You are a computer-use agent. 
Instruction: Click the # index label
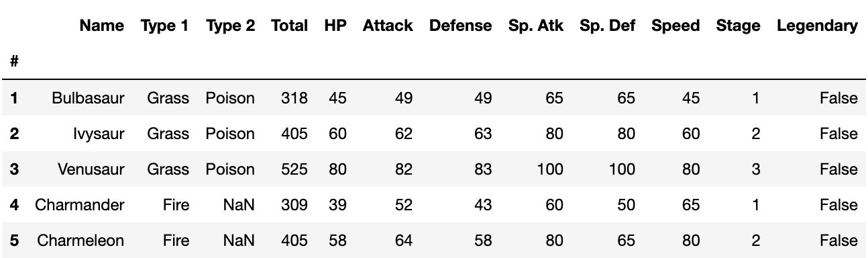click(14, 61)
